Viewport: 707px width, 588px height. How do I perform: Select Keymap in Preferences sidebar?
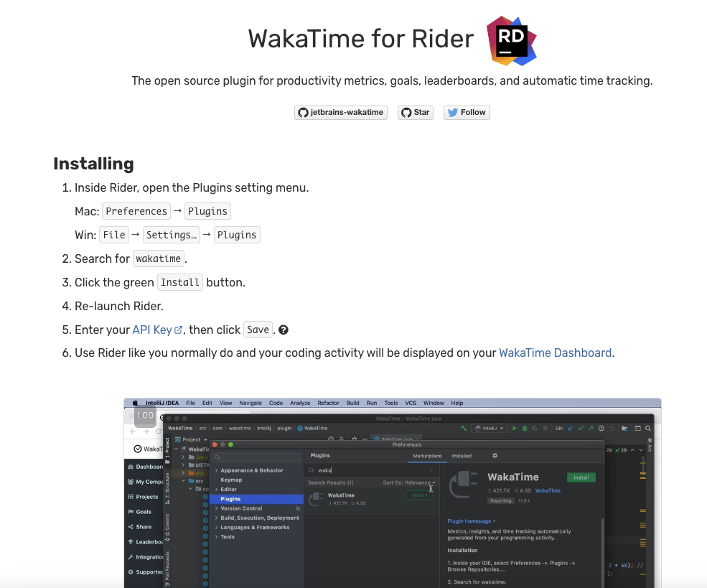231,480
